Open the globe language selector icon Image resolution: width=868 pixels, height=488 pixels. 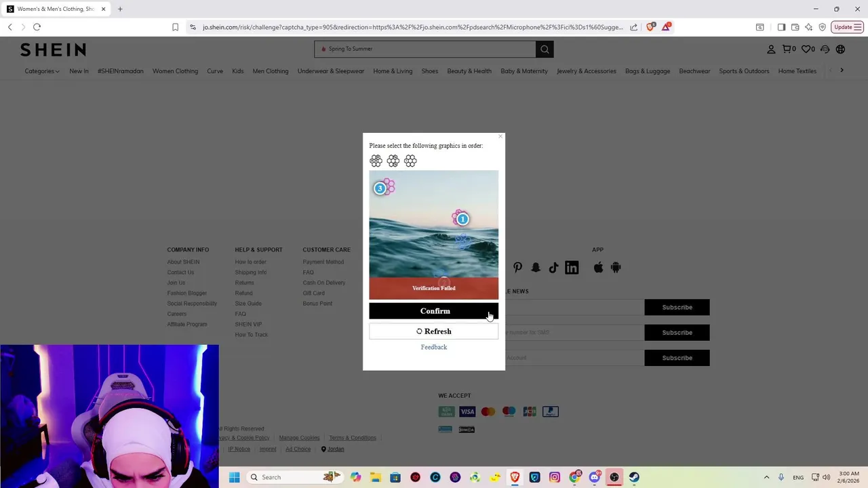coord(840,49)
